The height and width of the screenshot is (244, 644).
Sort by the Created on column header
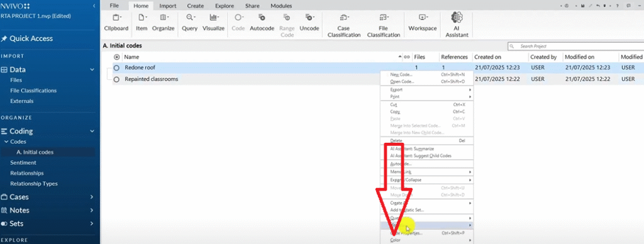(x=487, y=57)
